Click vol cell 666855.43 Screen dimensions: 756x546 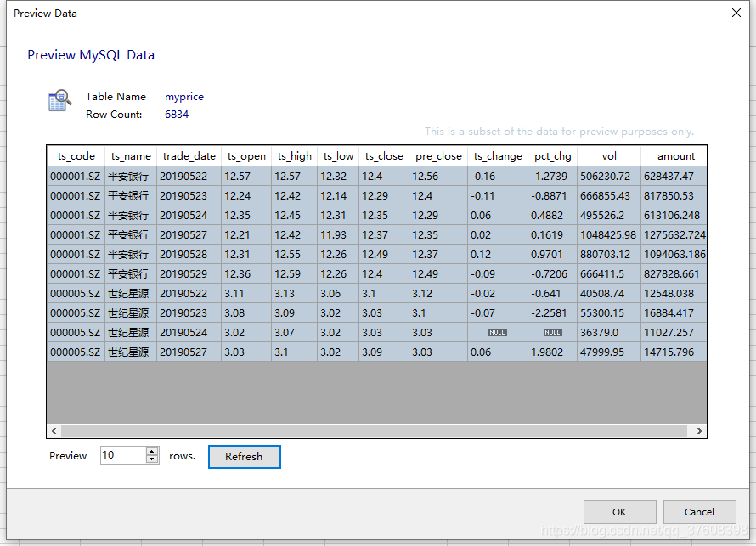609,195
